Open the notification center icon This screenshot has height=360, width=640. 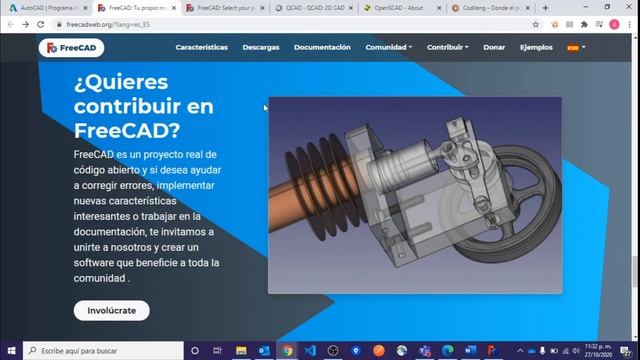click(x=625, y=351)
